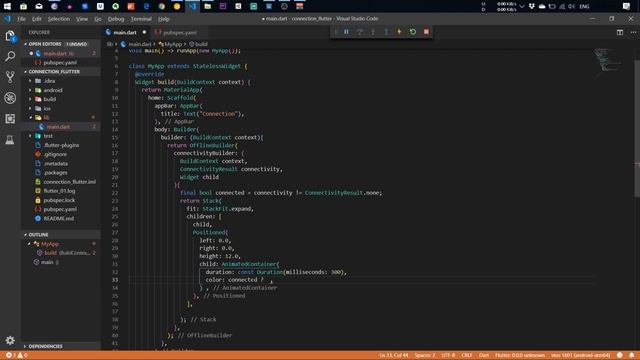Click the volume icon in system tray

(x=571, y=6)
